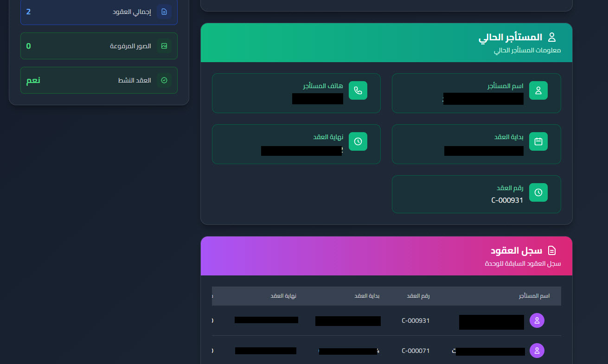
Task: Click the بداية العقد label in the tenant card
Action: [509, 137]
